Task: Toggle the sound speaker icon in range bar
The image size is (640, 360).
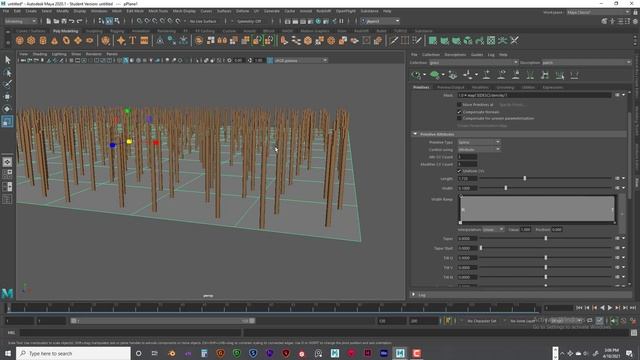Action: coord(613,321)
